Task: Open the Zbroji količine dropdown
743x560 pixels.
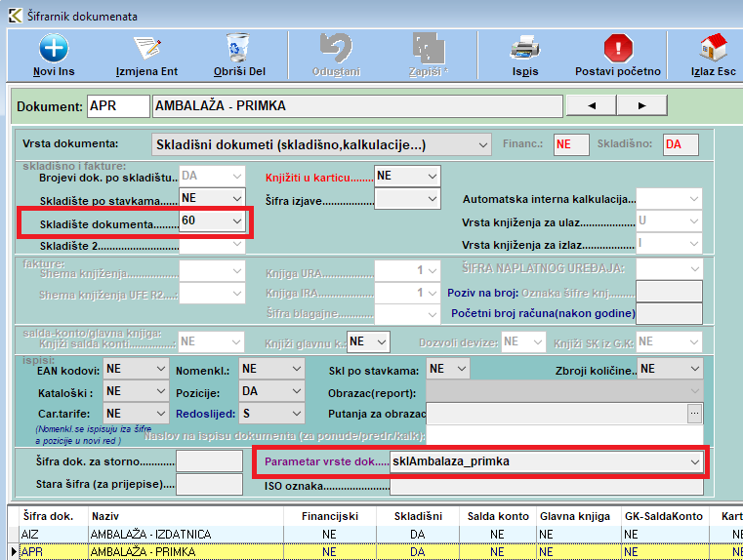Action: coord(694,369)
